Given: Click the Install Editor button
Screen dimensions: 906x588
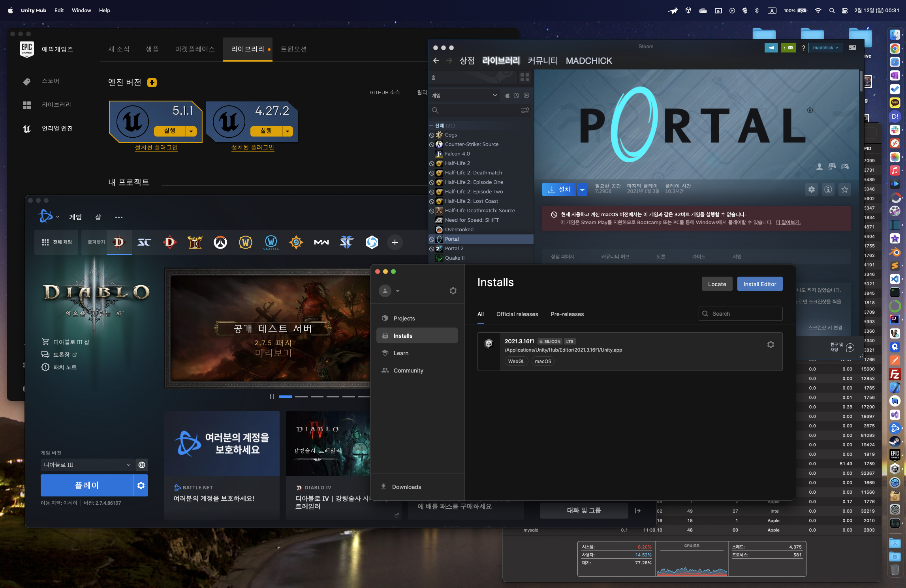Looking at the screenshot, I should pos(759,284).
